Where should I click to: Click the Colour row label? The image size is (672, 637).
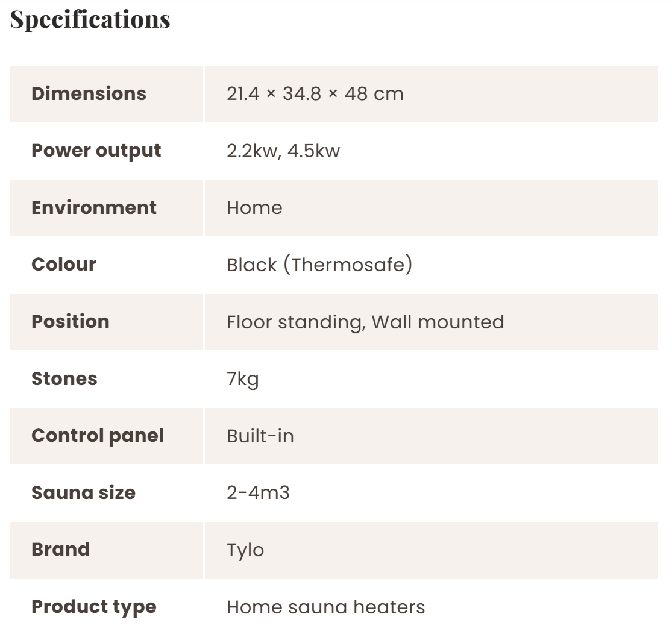63,265
